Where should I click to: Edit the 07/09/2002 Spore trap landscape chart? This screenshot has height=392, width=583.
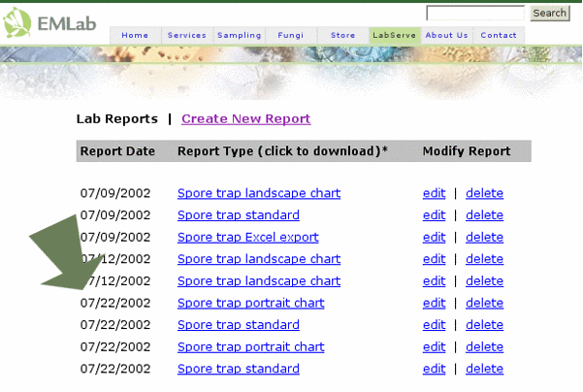(x=434, y=193)
